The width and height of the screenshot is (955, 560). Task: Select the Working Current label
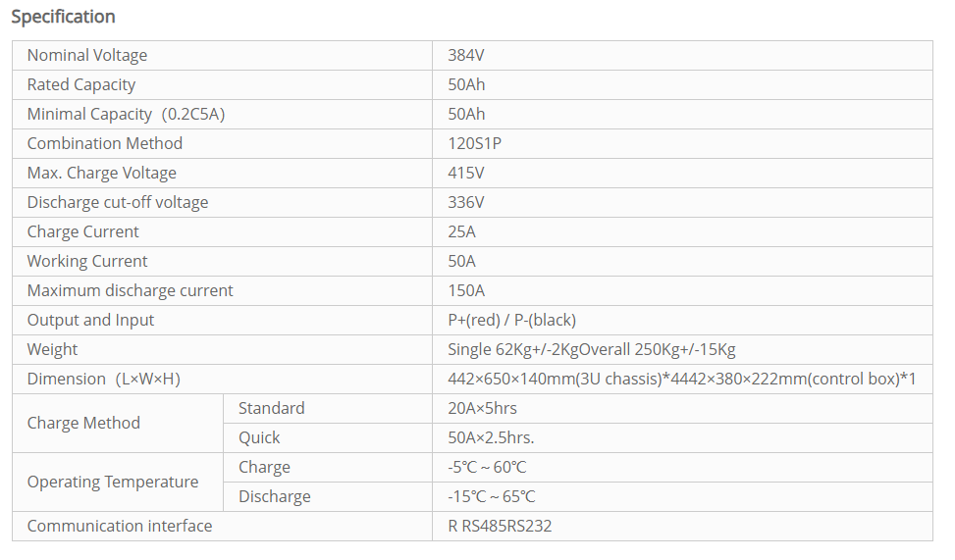[x=87, y=261]
